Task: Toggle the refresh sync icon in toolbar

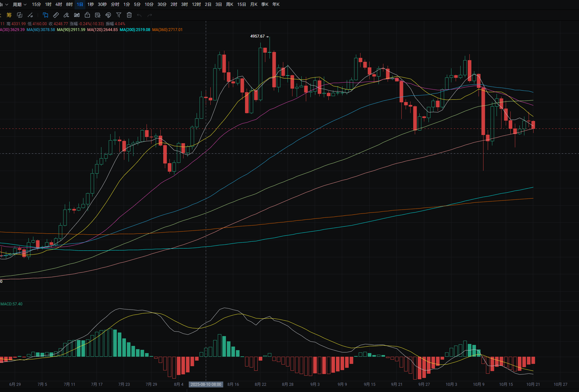Action: tap(20, 15)
